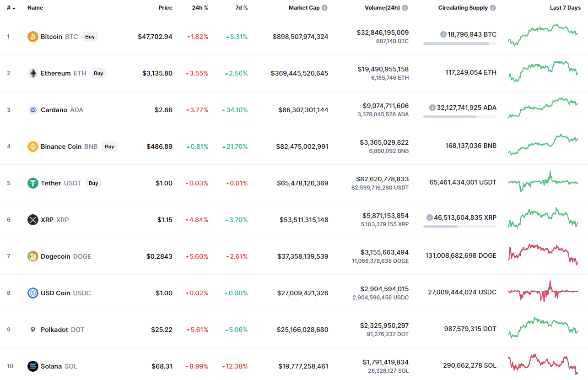Click the USD Coin blue logo icon
Screen dimensions: 588x380
33,293
